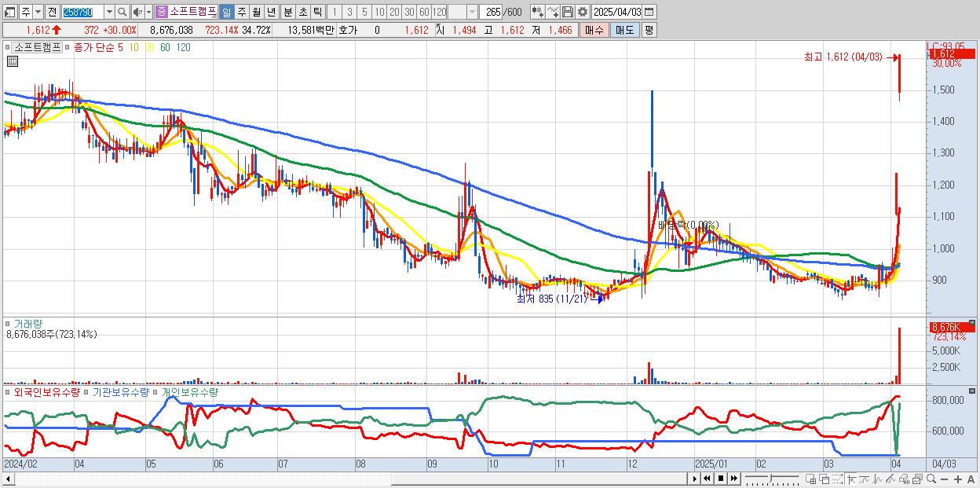Click the panel layout icon at toolbar start

point(10,12)
